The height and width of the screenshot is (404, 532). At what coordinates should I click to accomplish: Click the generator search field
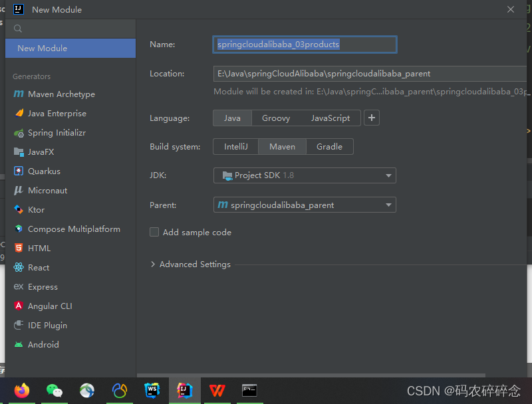(70, 29)
